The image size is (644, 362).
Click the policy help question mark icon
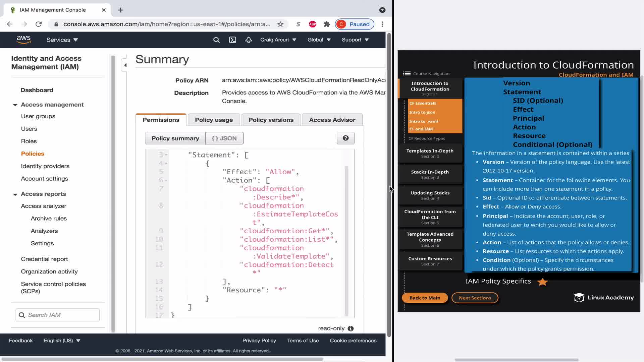coord(345,138)
